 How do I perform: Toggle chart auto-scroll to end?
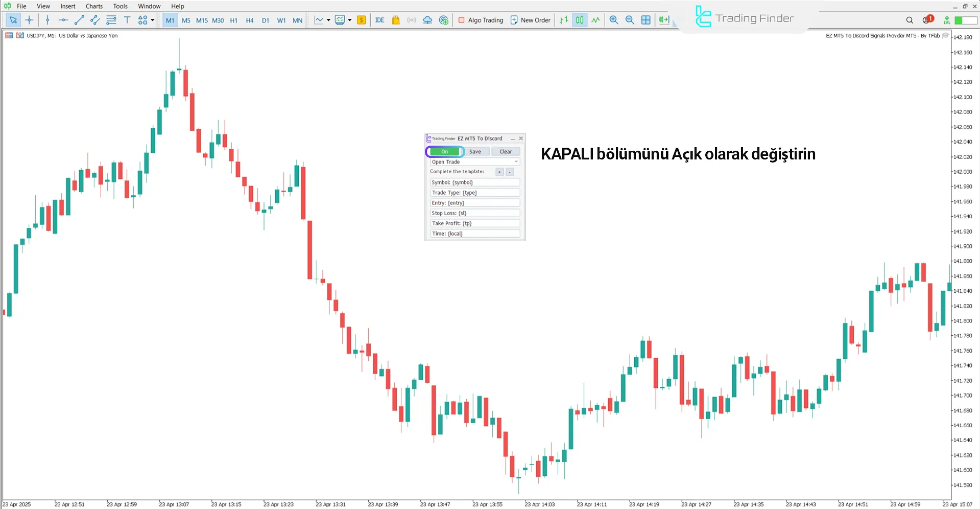663,20
